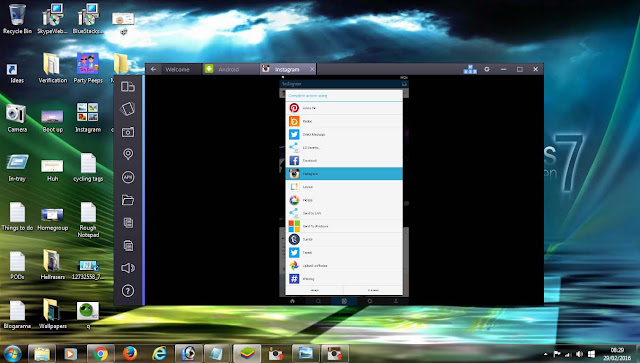Tap Instagram camera nav icon

pyautogui.click(x=344, y=301)
